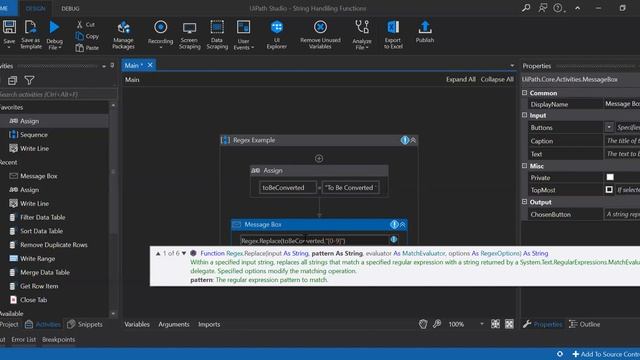Open Manage Packages
The width and height of the screenshot is (640, 360).
coord(123,35)
